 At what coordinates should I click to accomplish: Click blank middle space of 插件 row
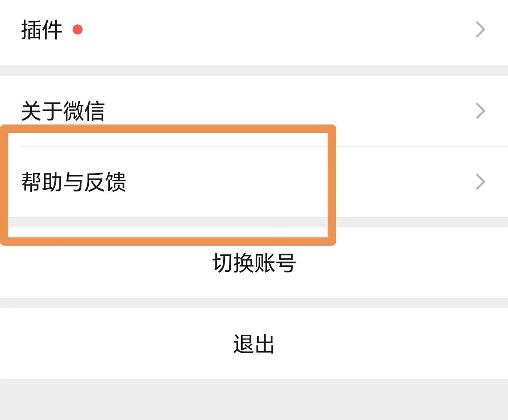[270, 30]
